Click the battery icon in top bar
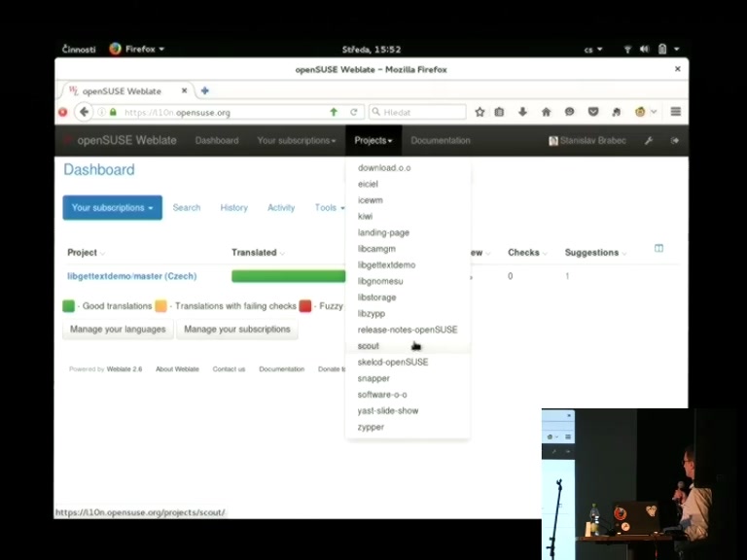747x560 pixels. [662, 49]
